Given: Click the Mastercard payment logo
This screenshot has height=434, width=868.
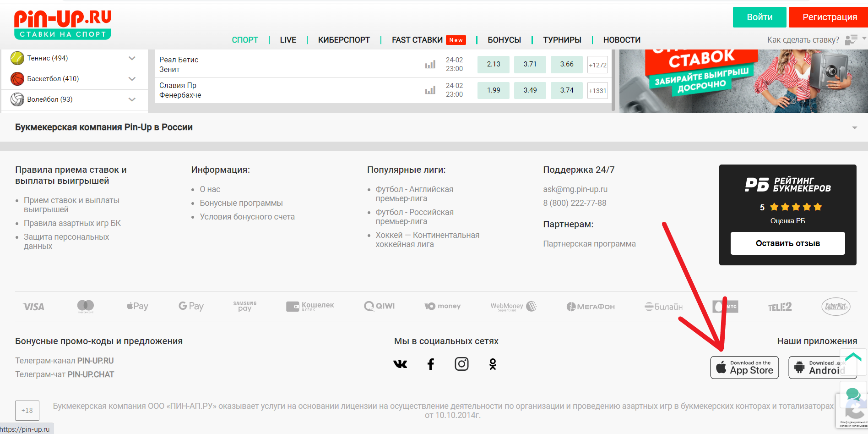Looking at the screenshot, I should 86,307.
